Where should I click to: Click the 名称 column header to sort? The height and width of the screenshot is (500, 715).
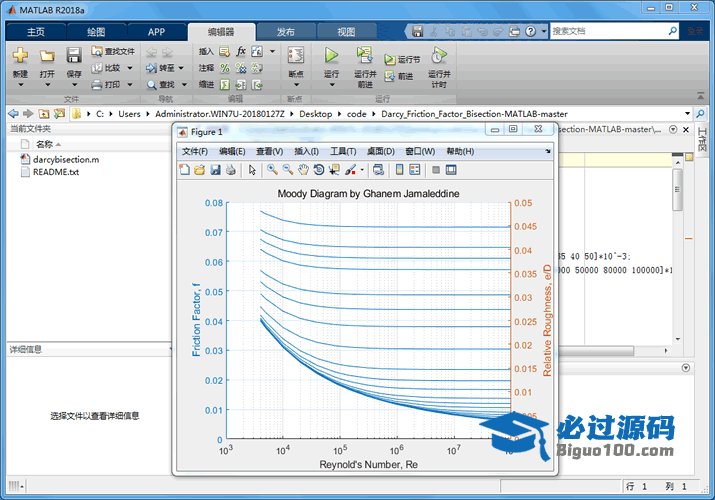pyautogui.click(x=44, y=144)
